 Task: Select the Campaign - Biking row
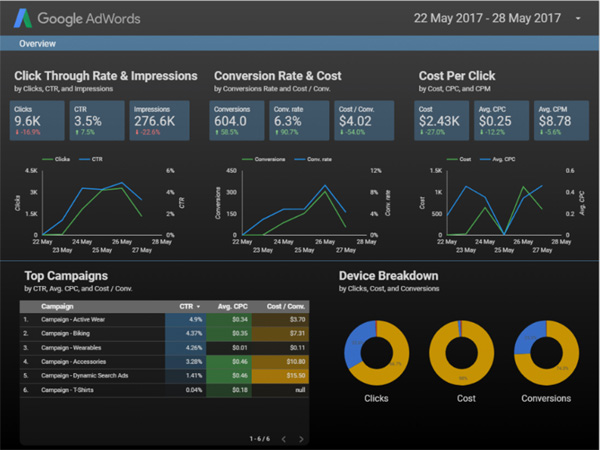[x=164, y=334]
